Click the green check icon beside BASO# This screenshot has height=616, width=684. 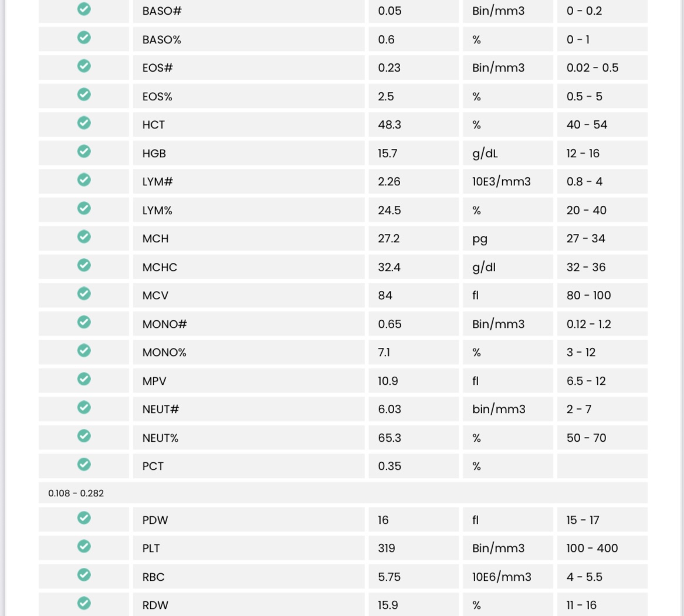point(84,9)
